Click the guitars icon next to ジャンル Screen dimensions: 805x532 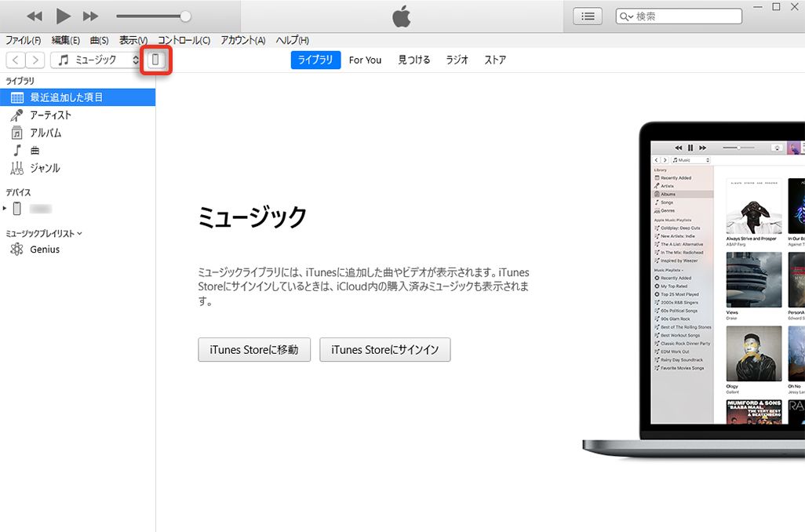(17, 168)
